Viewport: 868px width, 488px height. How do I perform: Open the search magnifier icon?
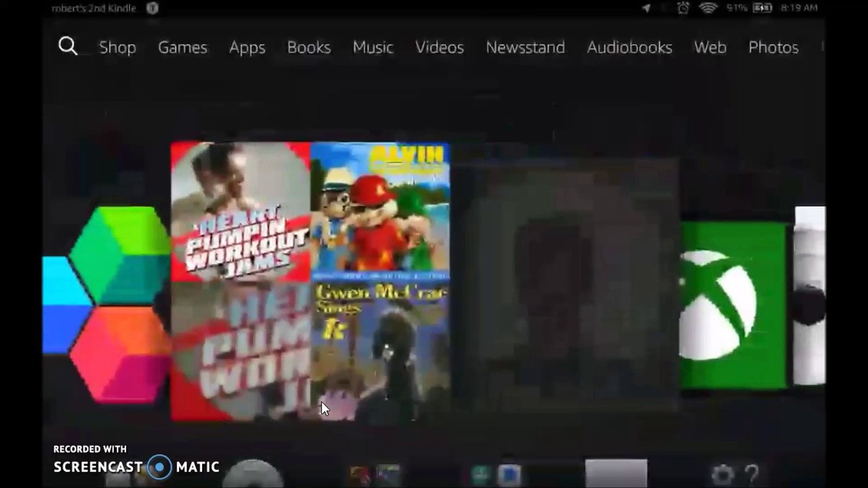click(x=68, y=46)
